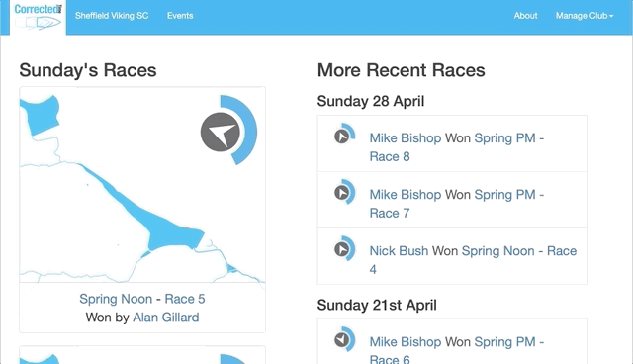Click the second race card map below

click(x=142, y=355)
